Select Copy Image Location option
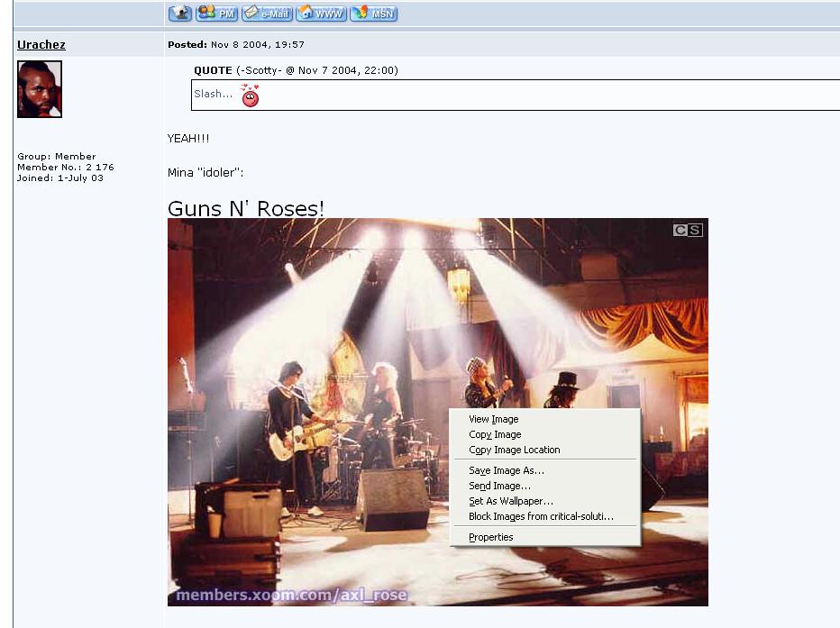 (514, 450)
